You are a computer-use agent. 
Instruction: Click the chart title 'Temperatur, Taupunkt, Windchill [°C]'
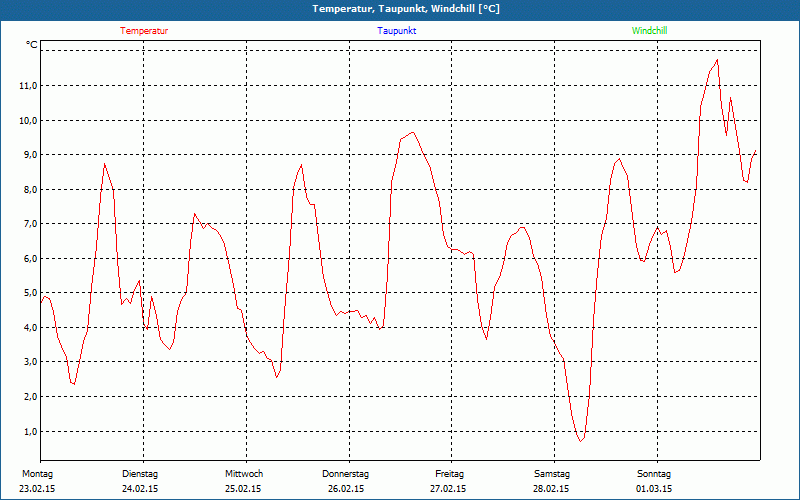click(x=406, y=9)
